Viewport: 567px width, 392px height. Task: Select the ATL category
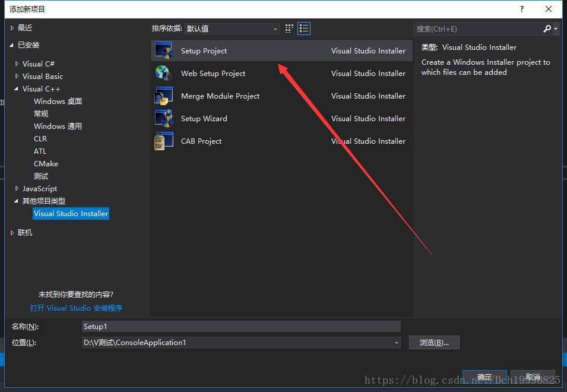coord(40,151)
